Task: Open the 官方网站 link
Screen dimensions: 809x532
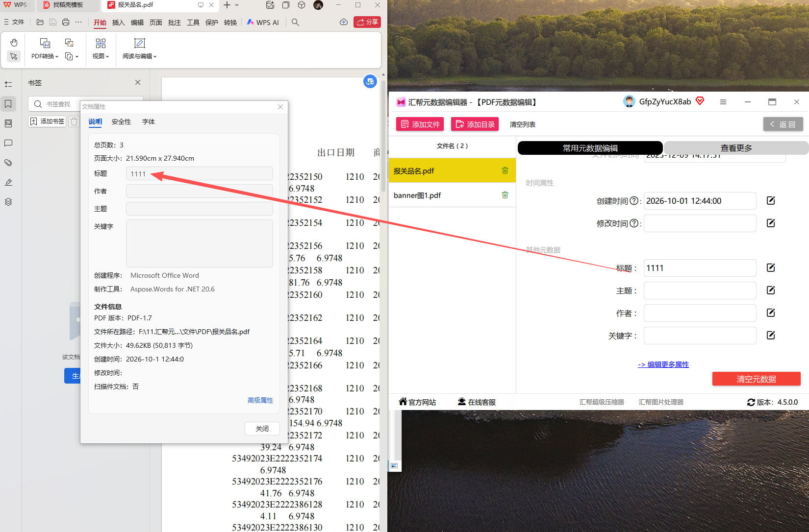Action: point(417,402)
